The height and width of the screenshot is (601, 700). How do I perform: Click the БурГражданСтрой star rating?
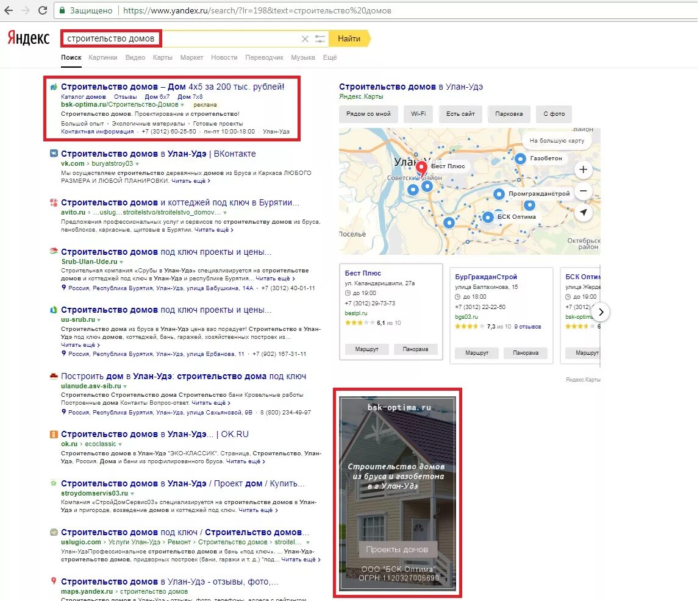(470, 326)
